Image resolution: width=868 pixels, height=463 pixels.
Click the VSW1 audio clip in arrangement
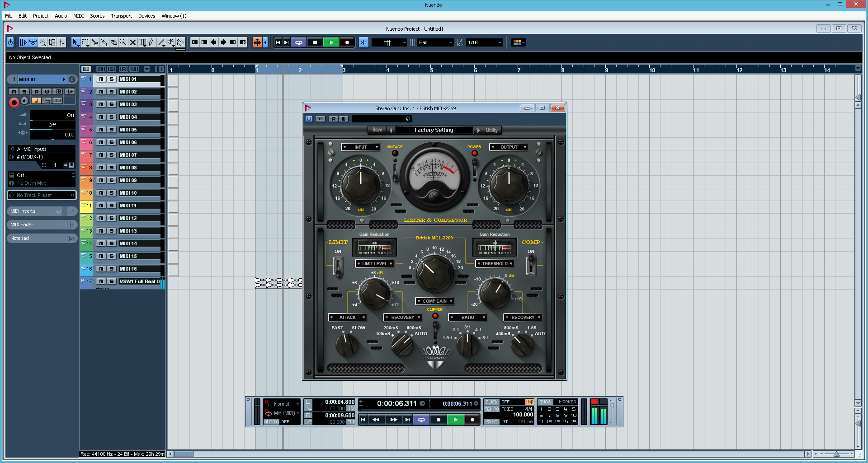click(278, 283)
